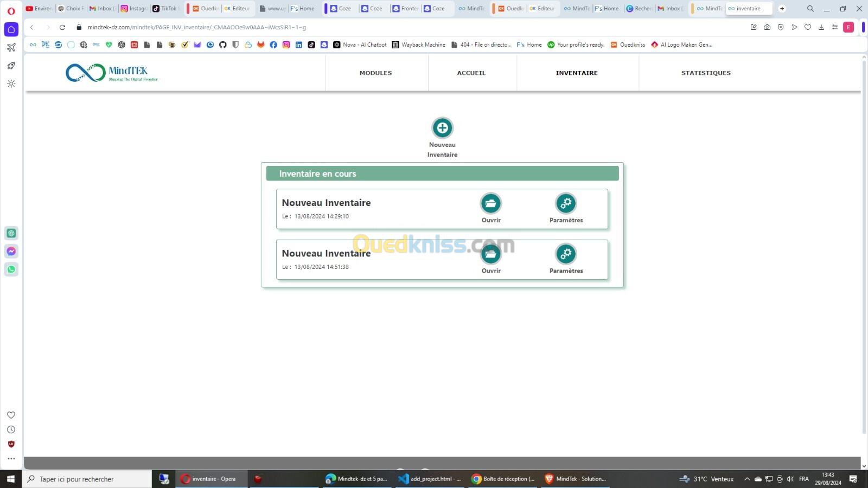Click the MindTEK logo
The width and height of the screenshot is (868, 488).
click(112, 73)
